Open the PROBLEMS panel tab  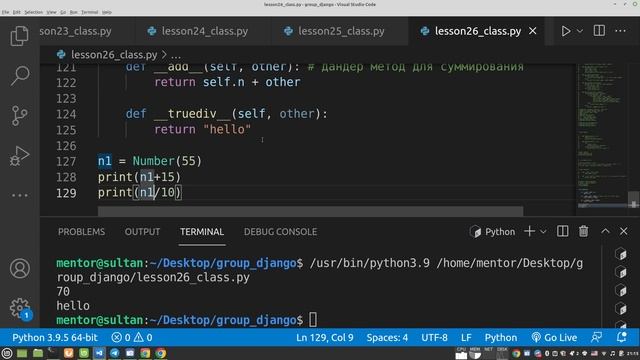click(x=81, y=232)
